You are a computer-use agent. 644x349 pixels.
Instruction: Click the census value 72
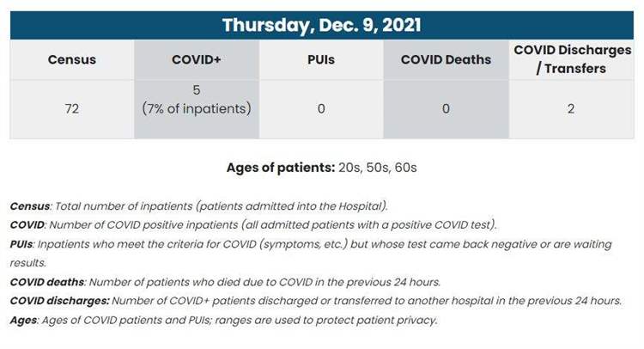[72, 109]
